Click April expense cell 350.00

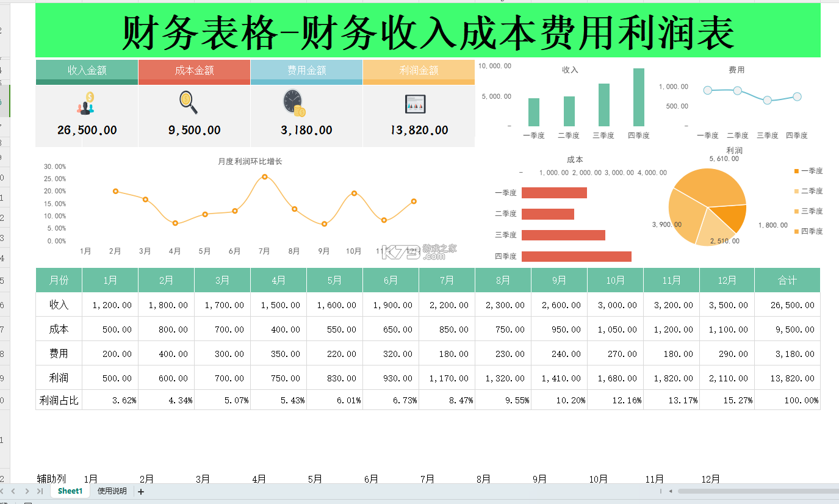coord(279,353)
